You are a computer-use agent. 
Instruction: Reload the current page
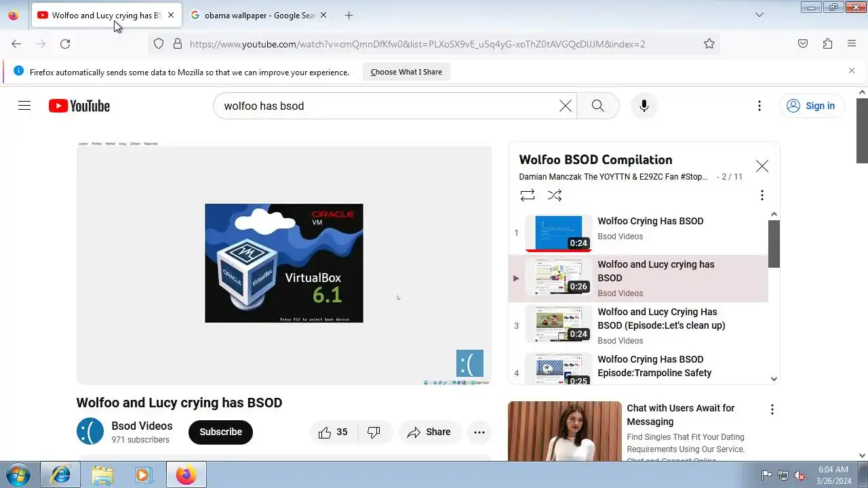[x=65, y=44]
